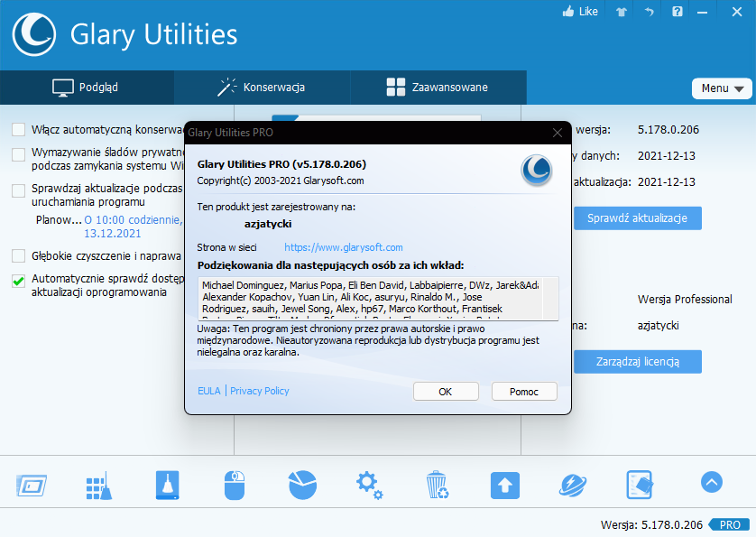The height and width of the screenshot is (537, 756).
Task: Click the registered name azjatycki in dialog
Action: pos(268,224)
